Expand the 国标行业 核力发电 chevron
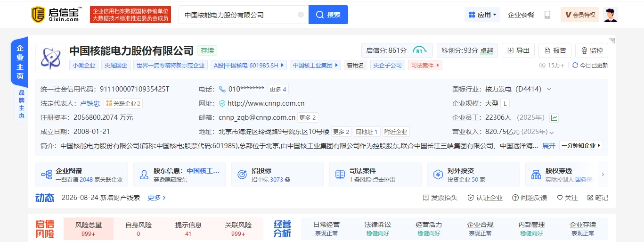Screen dimensions: 644x242 coord(549,89)
